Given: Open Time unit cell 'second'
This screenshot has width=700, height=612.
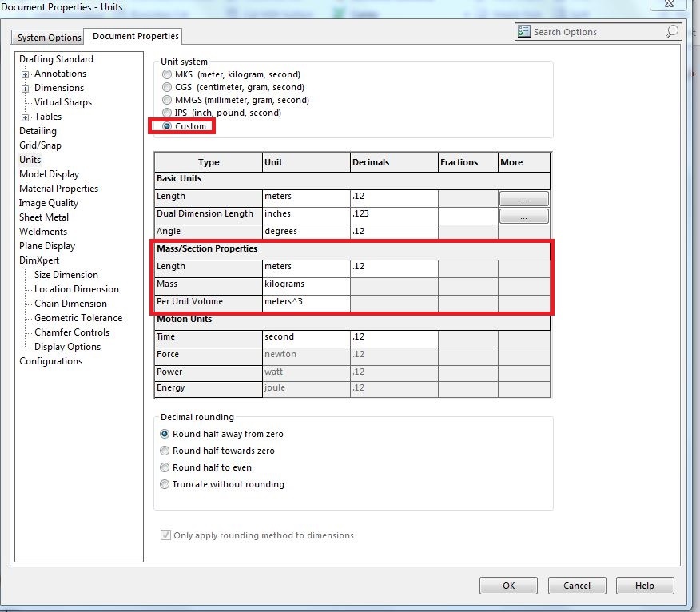Looking at the screenshot, I should pyautogui.click(x=306, y=339).
